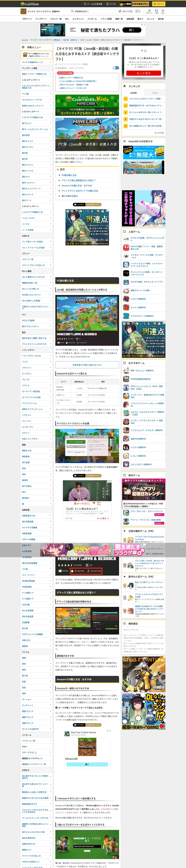
Task: Open the Game8 for Kids Minecraft banner
Action: point(87,105)
